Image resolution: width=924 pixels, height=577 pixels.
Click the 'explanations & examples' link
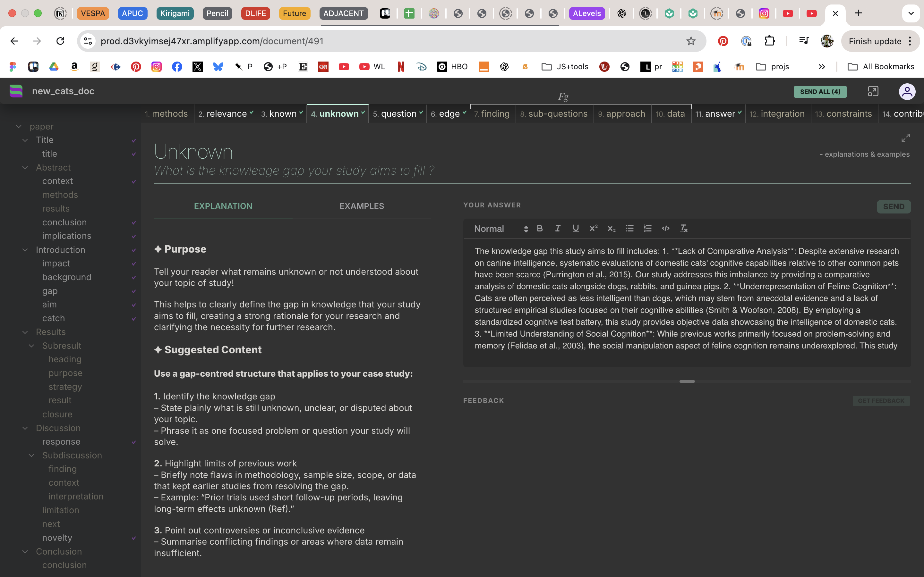pyautogui.click(x=864, y=154)
